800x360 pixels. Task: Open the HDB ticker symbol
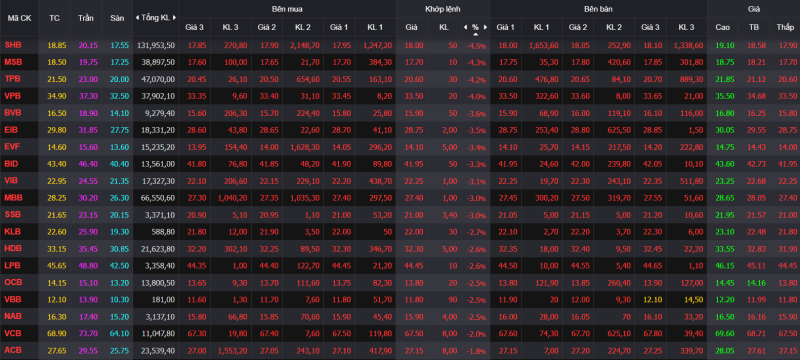pyautogui.click(x=13, y=248)
